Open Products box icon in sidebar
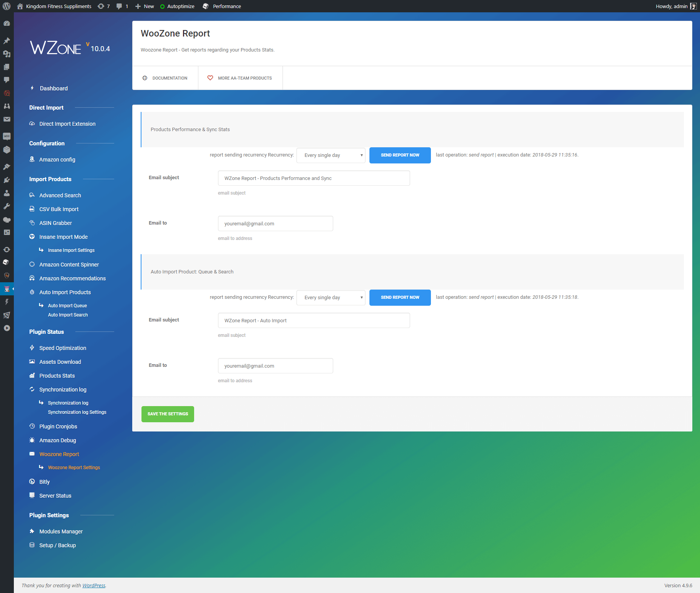The image size is (700, 593). coord(7,150)
